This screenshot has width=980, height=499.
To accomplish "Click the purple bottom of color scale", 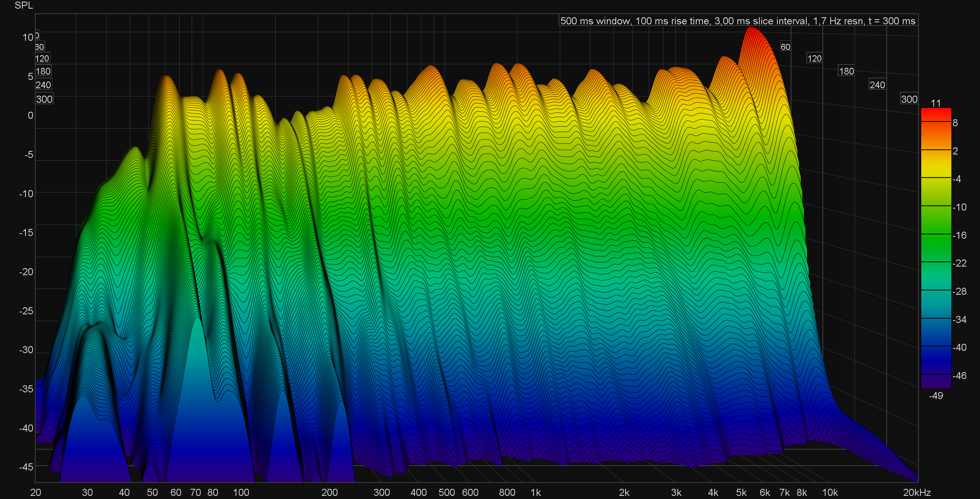I will tap(936, 382).
